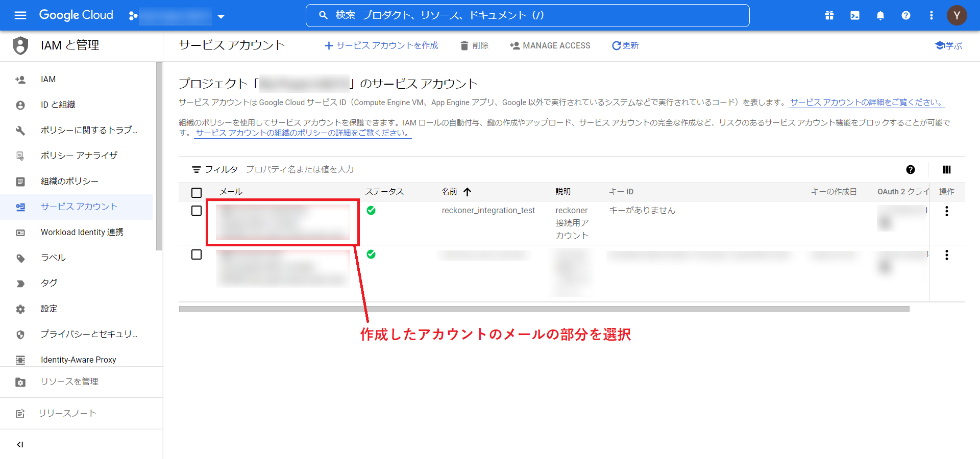Open the column display options icon
The image size is (980, 459).
pyautogui.click(x=947, y=169)
